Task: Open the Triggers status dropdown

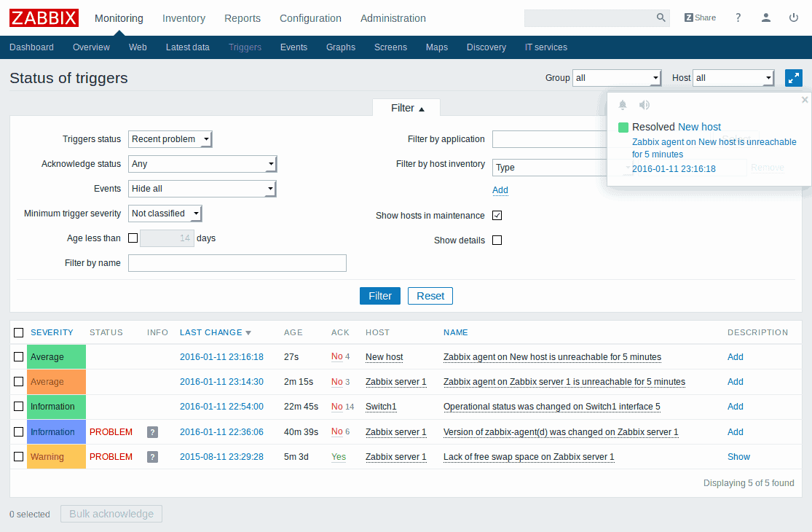Action: pyautogui.click(x=170, y=139)
